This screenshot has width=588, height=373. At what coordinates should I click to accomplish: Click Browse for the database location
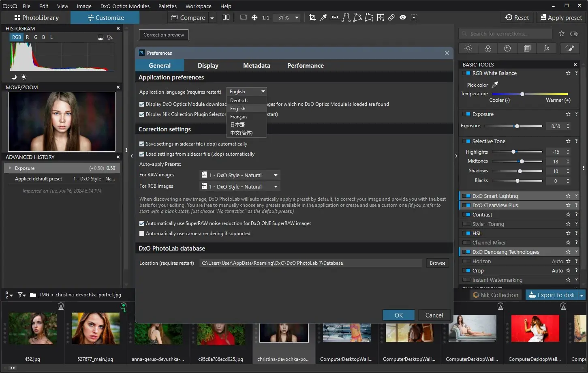click(x=437, y=263)
